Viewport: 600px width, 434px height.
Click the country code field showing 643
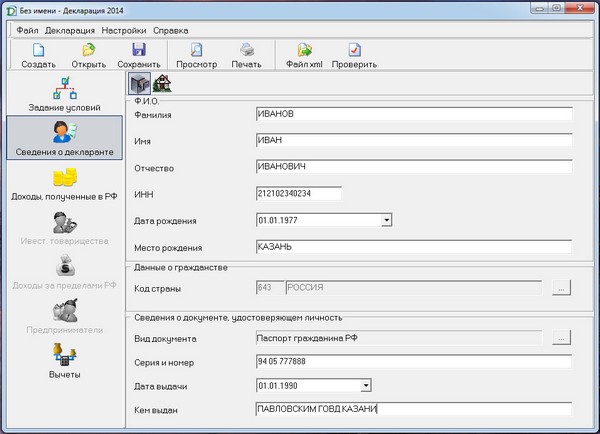270,287
